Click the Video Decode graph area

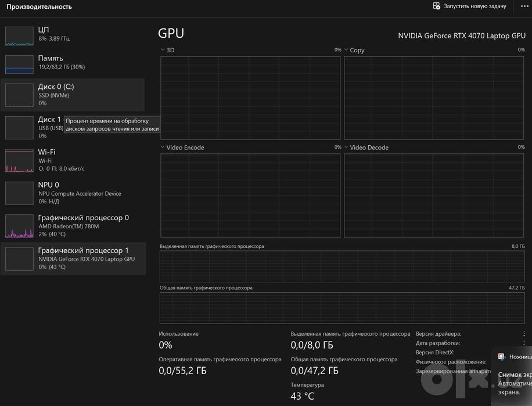pyautogui.click(x=434, y=195)
